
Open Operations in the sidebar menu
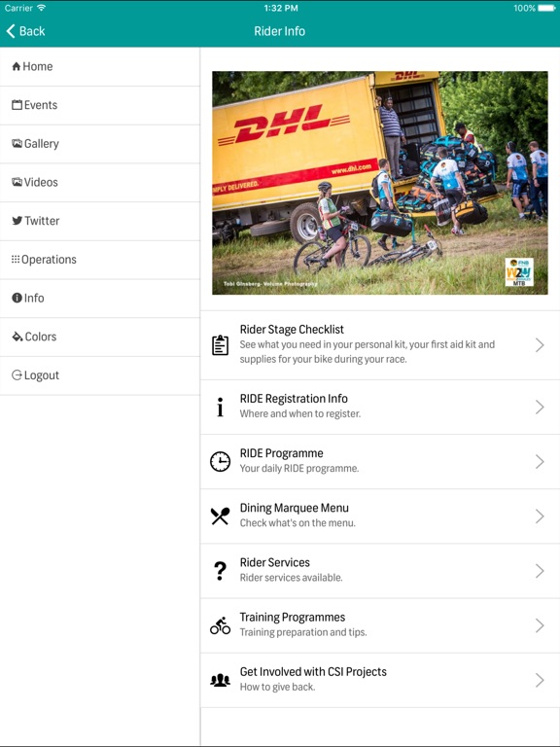pos(100,260)
